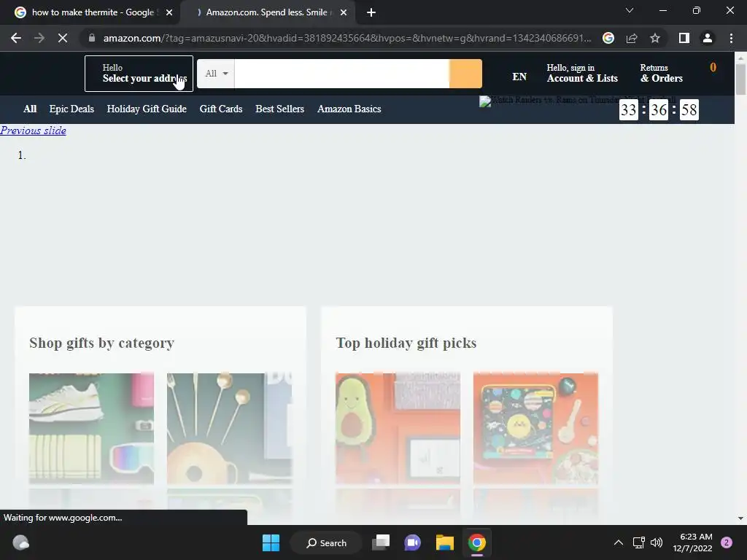Viewport: 747px width, 560px height.
Task: Open the Windows taskbar Search box
Action: 326,542
